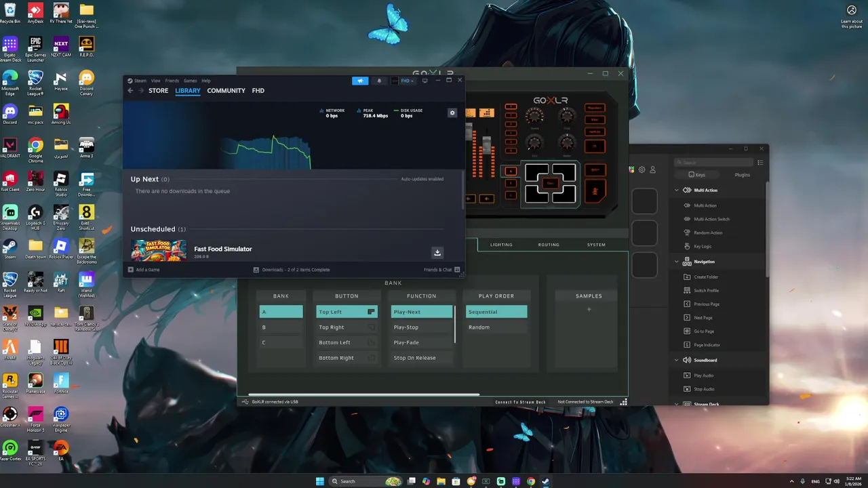868x488 pixels.
Task: Open Steam Friends & Chat
Action: pos(442,270)
